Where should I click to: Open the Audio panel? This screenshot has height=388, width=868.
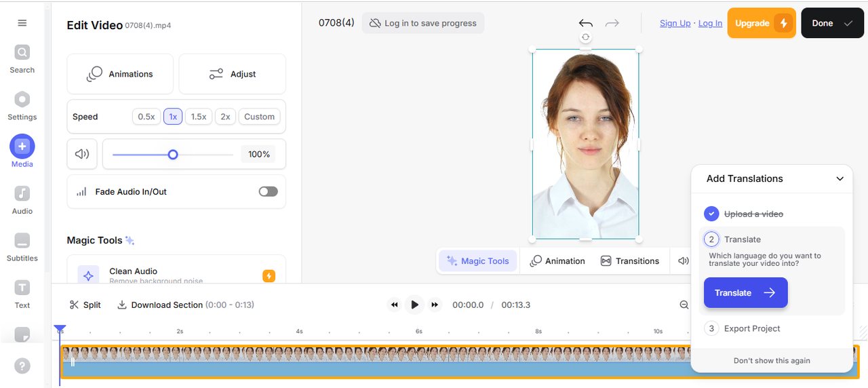[22, 199]
